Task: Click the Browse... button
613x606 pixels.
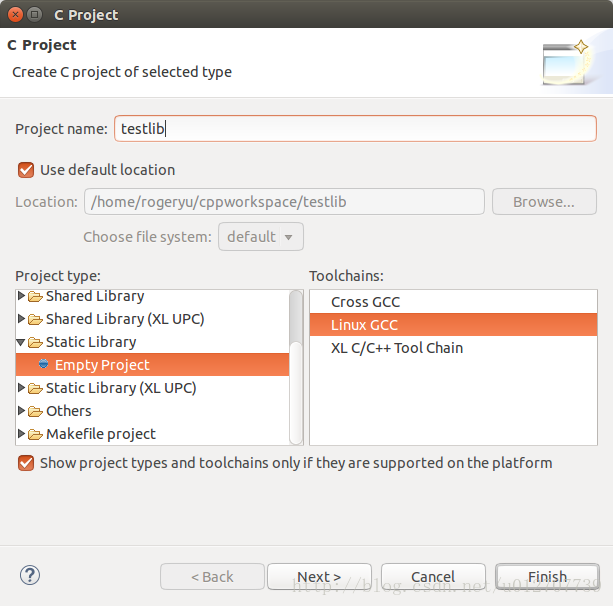Action: point(544,202)
